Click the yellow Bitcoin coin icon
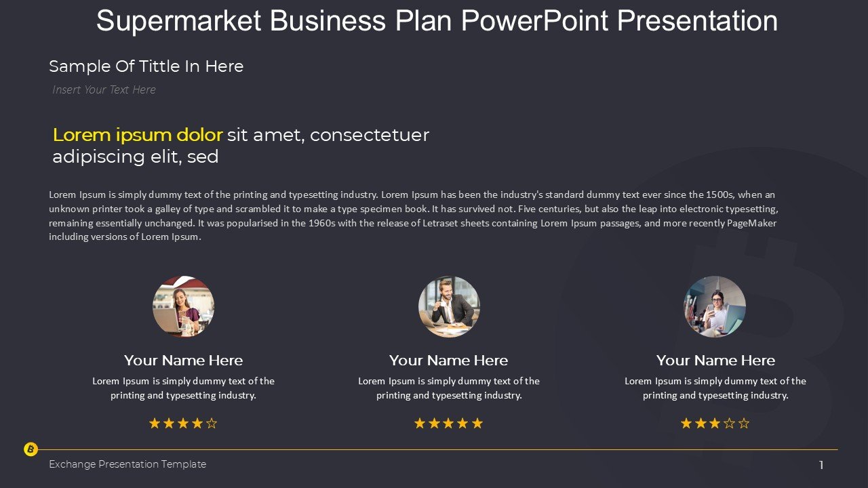Viewport: 868px width, 488px height. (31, 449)
